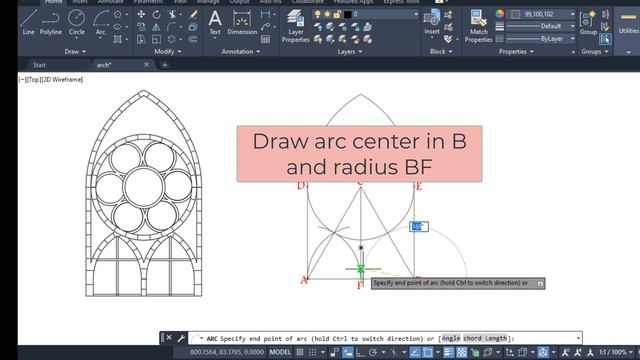Viewport: 640px width, 360px height.
Task: Click the object color wheel icon
Action: tap(500, 14)
